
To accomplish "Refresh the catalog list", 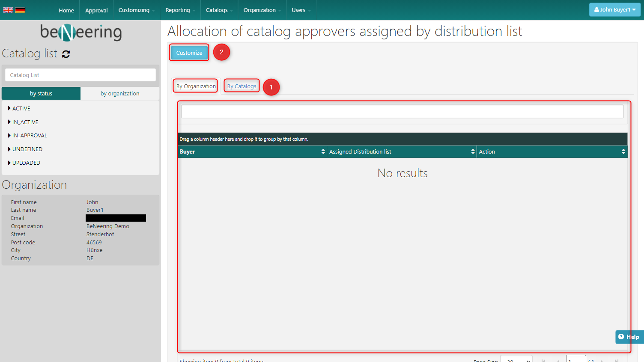I will pos(66,54).
